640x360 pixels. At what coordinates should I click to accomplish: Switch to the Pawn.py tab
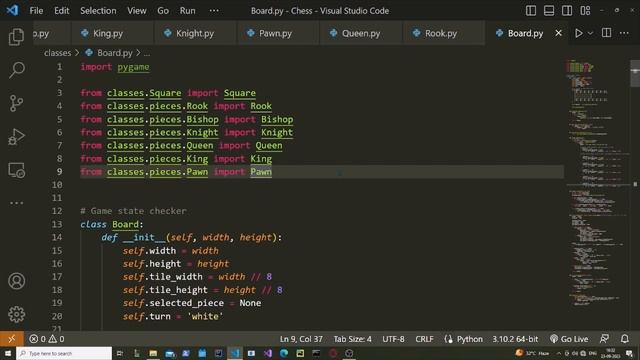coord(278,33)
